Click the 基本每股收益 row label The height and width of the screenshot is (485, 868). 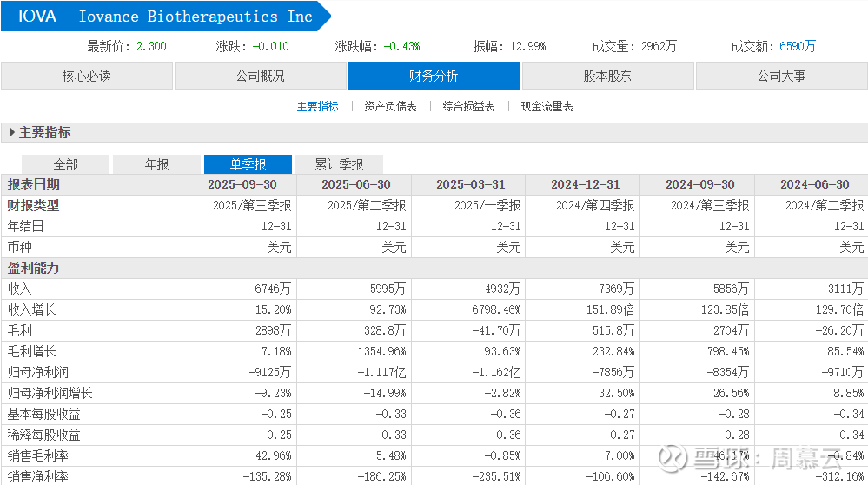[43, 414]
